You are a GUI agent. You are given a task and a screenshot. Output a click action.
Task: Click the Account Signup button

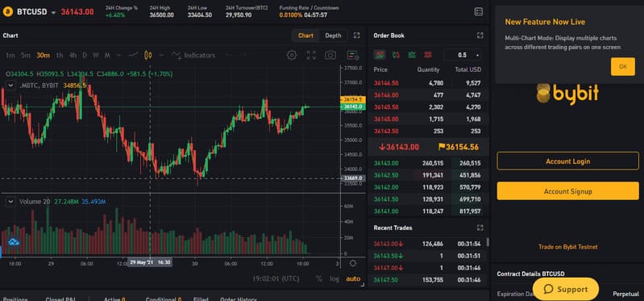click(x=567, y=191)
